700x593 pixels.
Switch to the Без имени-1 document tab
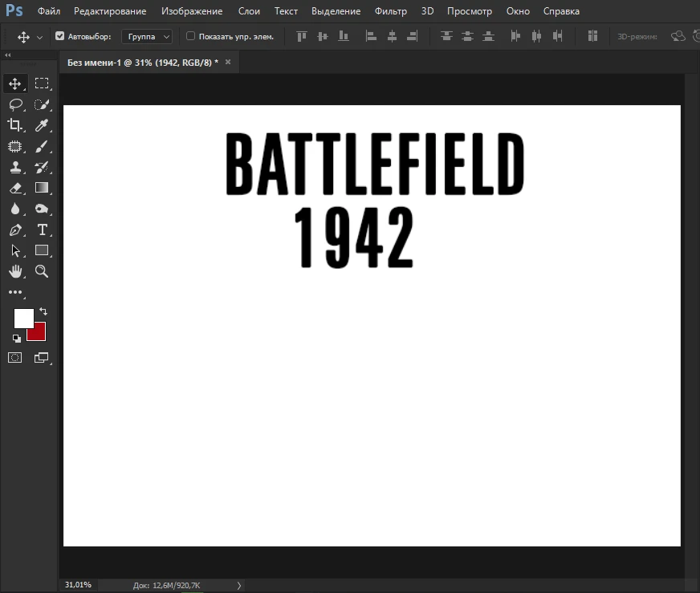tap(143, 61)
